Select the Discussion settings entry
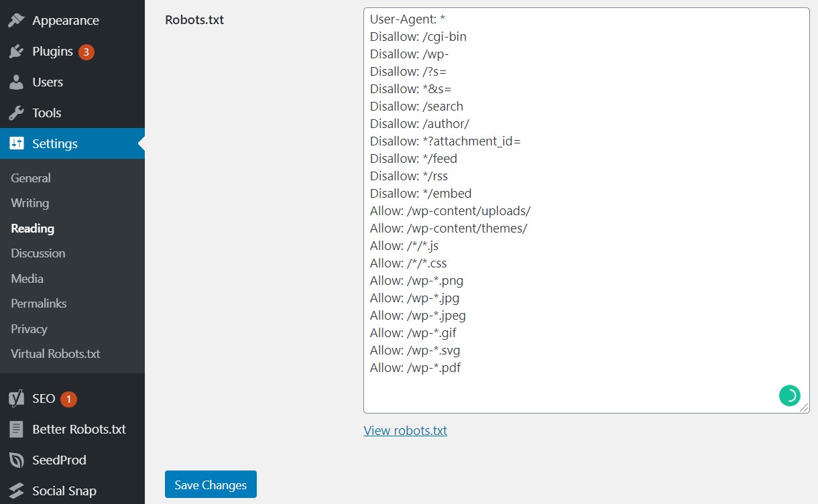Image resolution: width=818 pixels, height=504 pixels. click(x=38, y=253)
